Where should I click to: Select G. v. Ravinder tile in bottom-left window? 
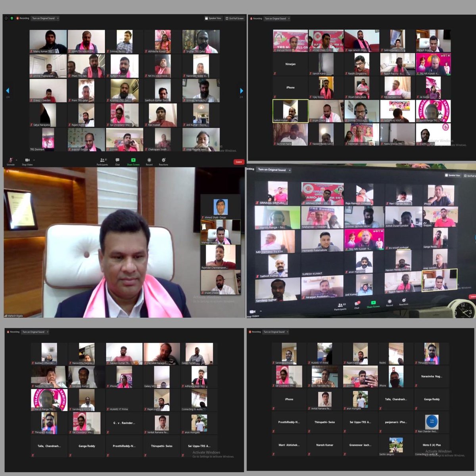(124, 423)
